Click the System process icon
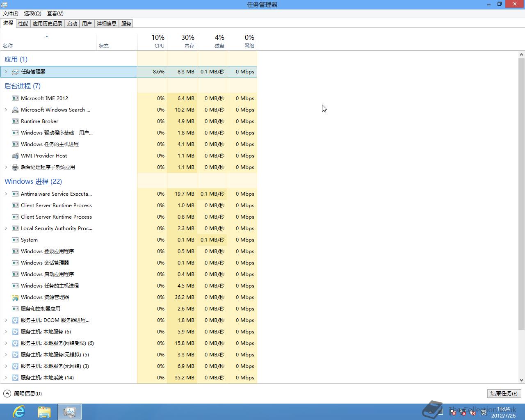This screenshot has height=420, width=525. [15, 240]
